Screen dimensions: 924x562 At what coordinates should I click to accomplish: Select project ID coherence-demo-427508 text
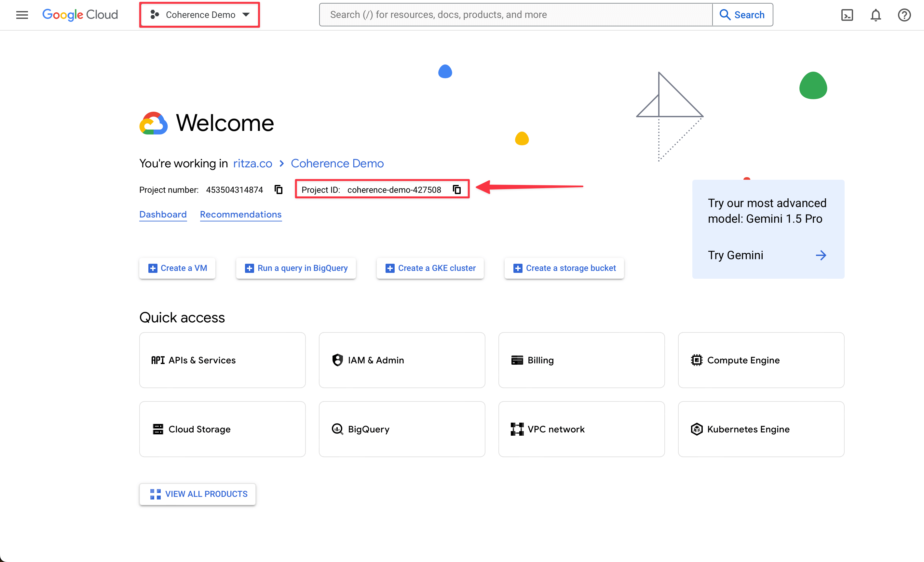(394, 190)
